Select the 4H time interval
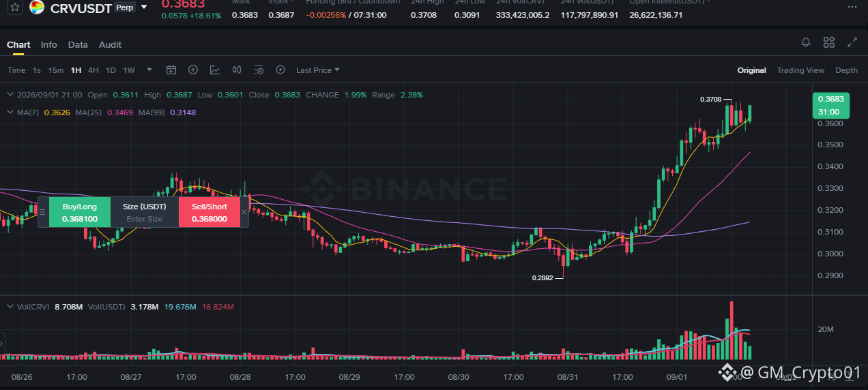Screen dimensions: 868x390 (93, 70)
